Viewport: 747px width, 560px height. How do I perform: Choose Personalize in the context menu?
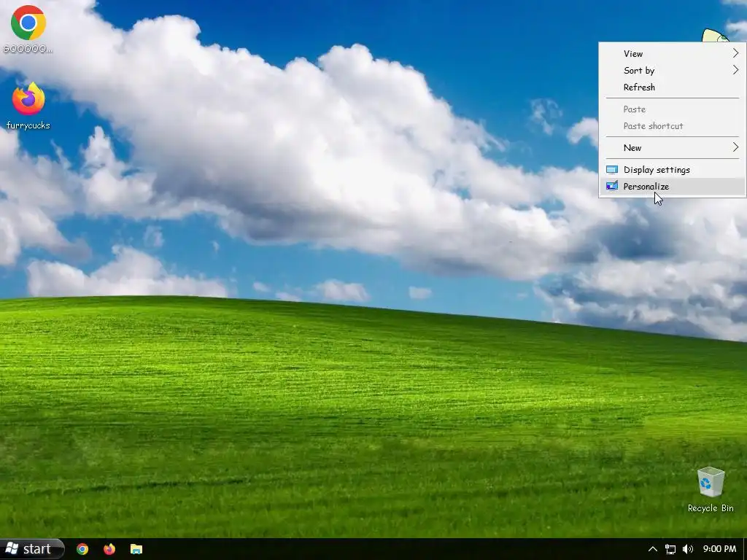[672, 186]
